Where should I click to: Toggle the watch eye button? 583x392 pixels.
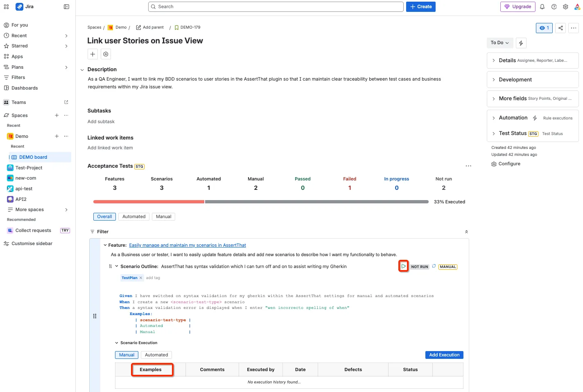tap(544, 28)
